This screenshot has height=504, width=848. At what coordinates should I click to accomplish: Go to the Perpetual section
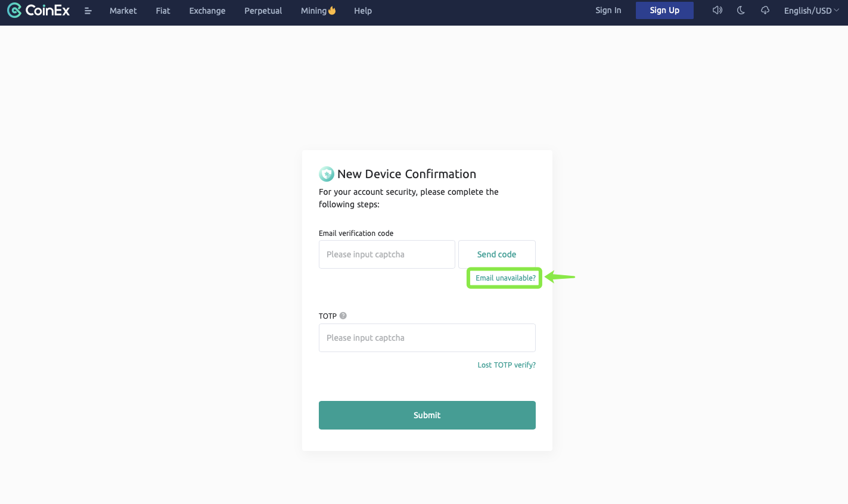pos(263,10)
